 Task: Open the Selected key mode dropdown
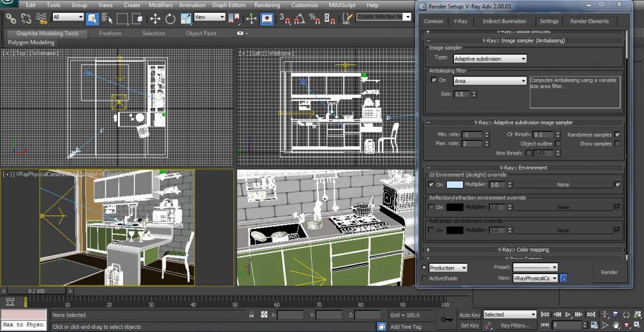tap(509, 315)
